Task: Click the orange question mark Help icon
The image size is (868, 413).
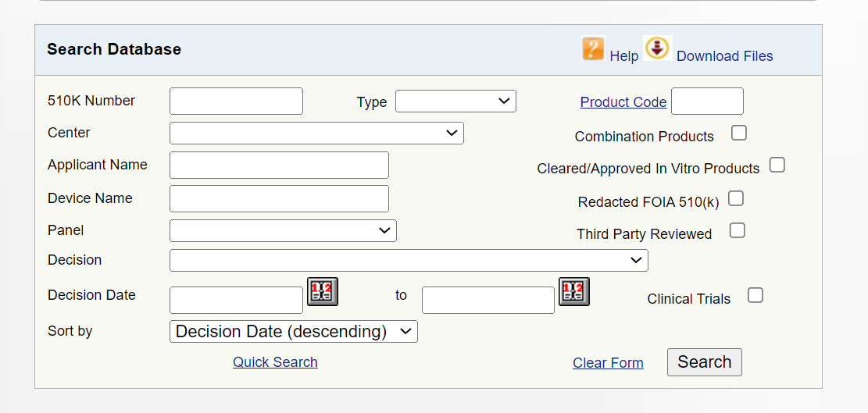Action: coord(593,48)
